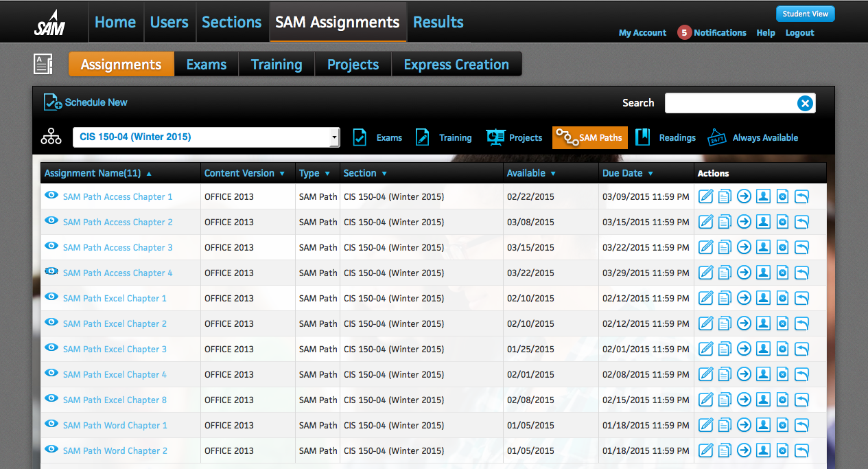Click the document copy icon for Excel Chapter 4

point(725,374)
